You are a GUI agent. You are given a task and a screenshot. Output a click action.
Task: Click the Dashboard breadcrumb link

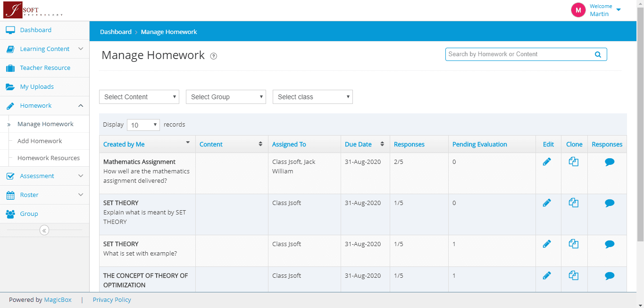pyautogui.click(x=116, y=32)
